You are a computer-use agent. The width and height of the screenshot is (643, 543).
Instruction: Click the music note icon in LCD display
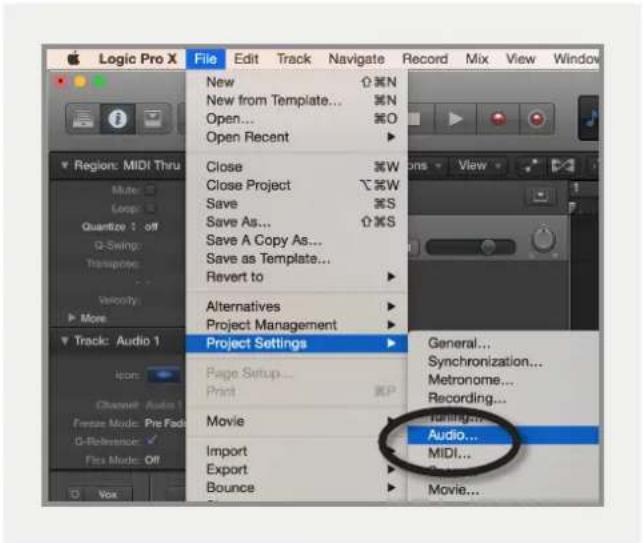pyautogui.click(x=591, y=118)
